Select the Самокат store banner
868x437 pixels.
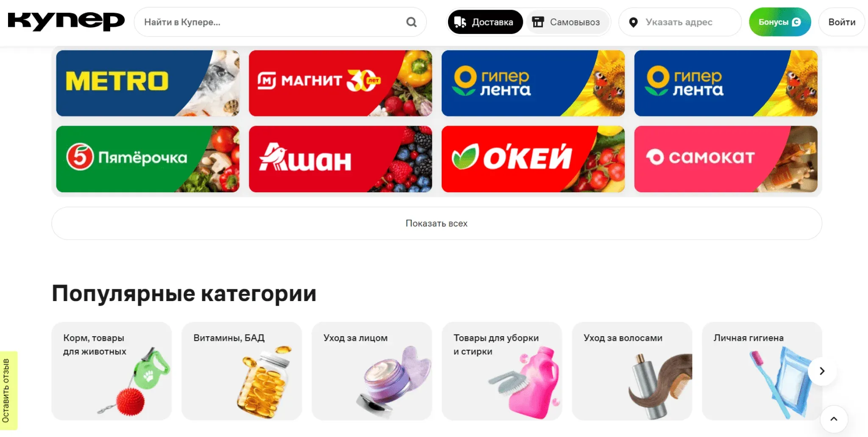coord(726,159)
